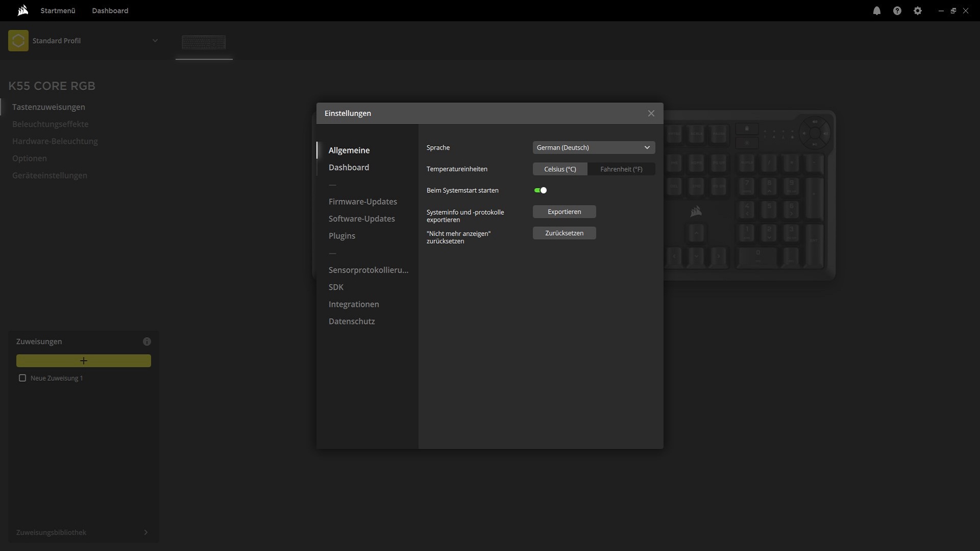Switch to Dashboard in top menu
Image resolution: width=980 pixels, height=551 pixels.
[x=110, y=11]
